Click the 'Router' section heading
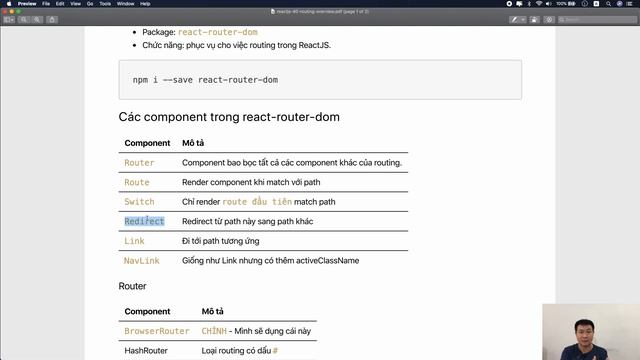 [132, 286]
